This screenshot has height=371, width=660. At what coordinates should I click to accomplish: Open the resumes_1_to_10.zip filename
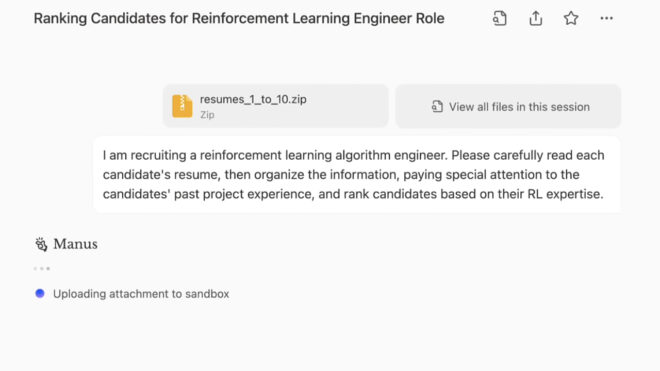point(253,99)
